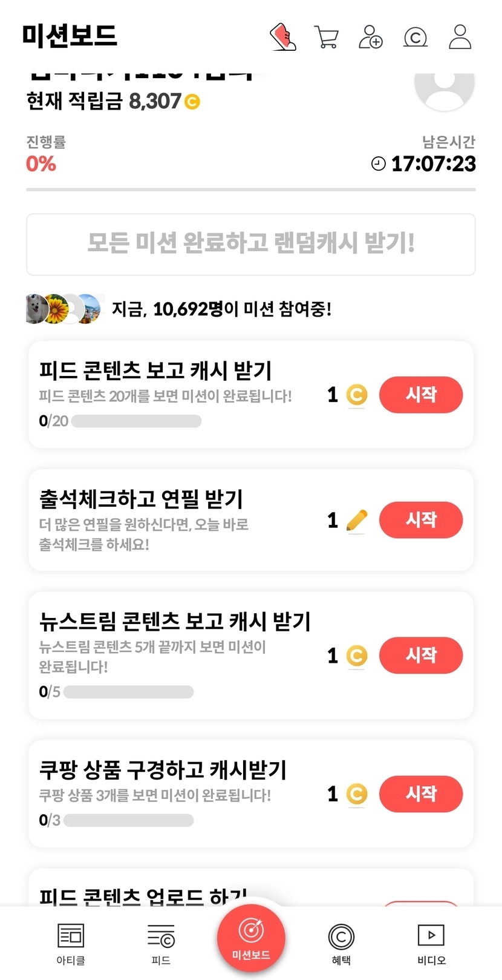Viewport: 502px width, 980px height.
Task: Open the cash coin icon in header
Action: click(416, 38)
